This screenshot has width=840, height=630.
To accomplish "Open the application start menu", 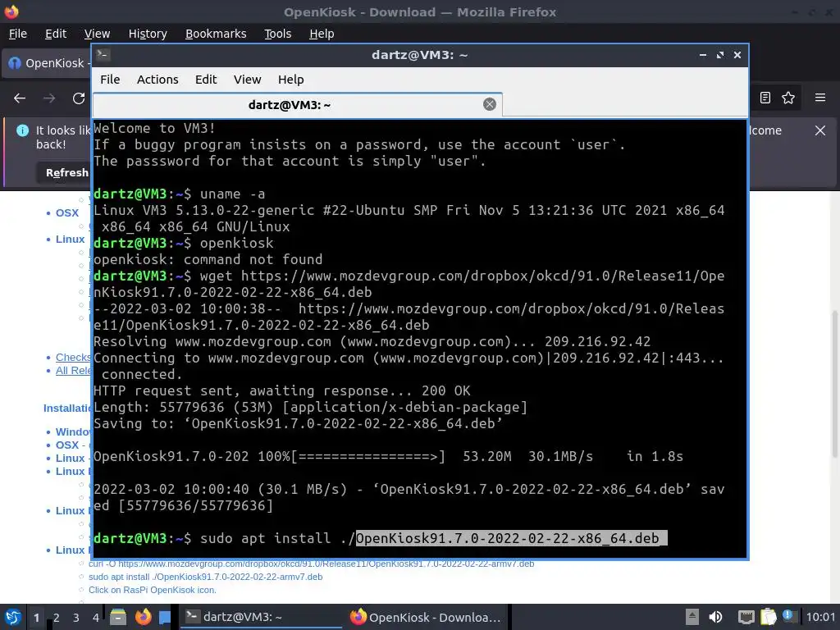I will [12, 617].
